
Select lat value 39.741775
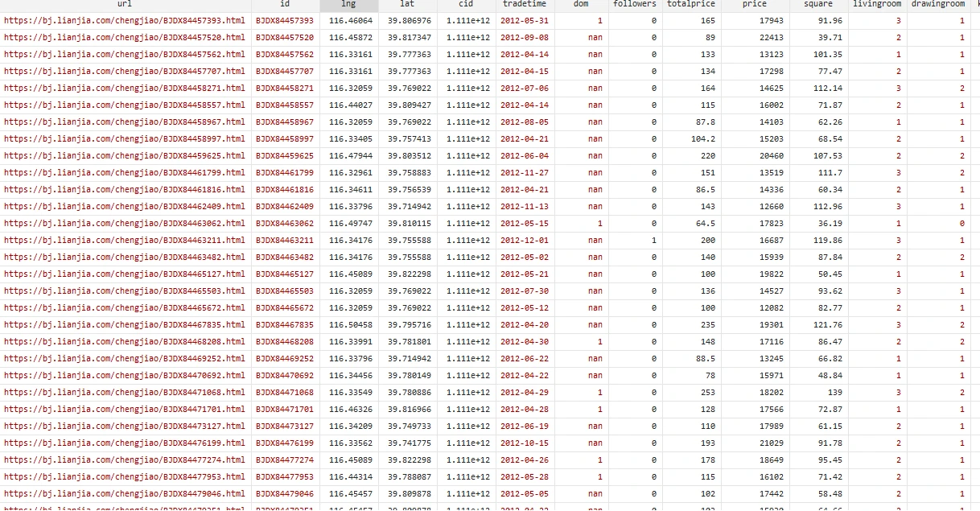(410, 443)
